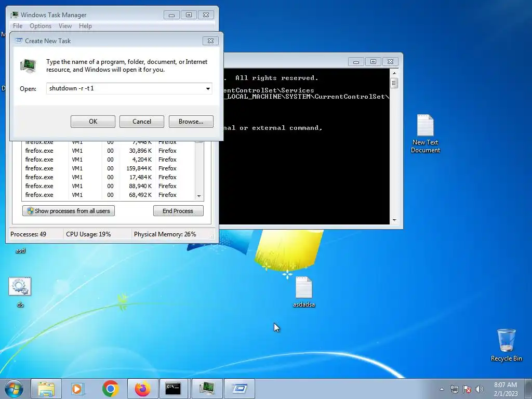The height and width of the screenshot is (399, 532).
Task: Click the Processes: 49 status entry
Action: (x=28, y=234)
